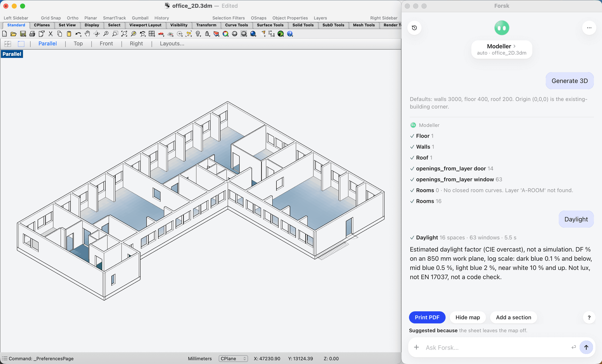Toggle SmartTrack
Viewport: 602px width, 364px height.
[114, 18]
